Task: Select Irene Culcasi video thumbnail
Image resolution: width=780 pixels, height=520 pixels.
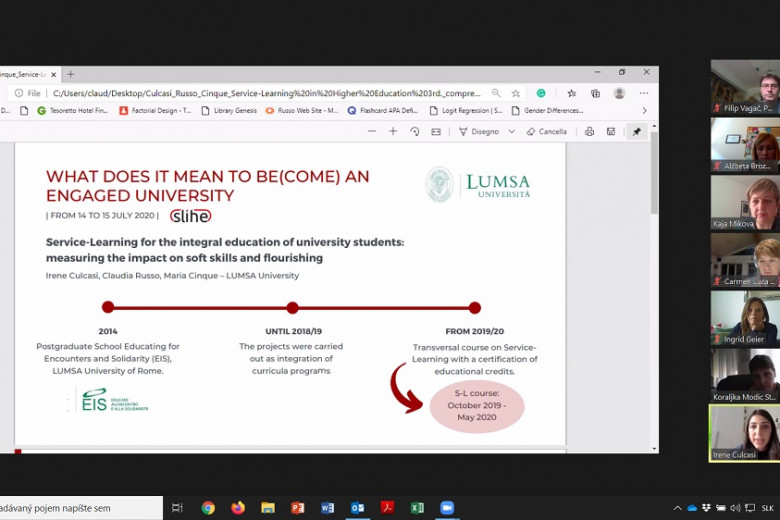Action: click(745, 433)
